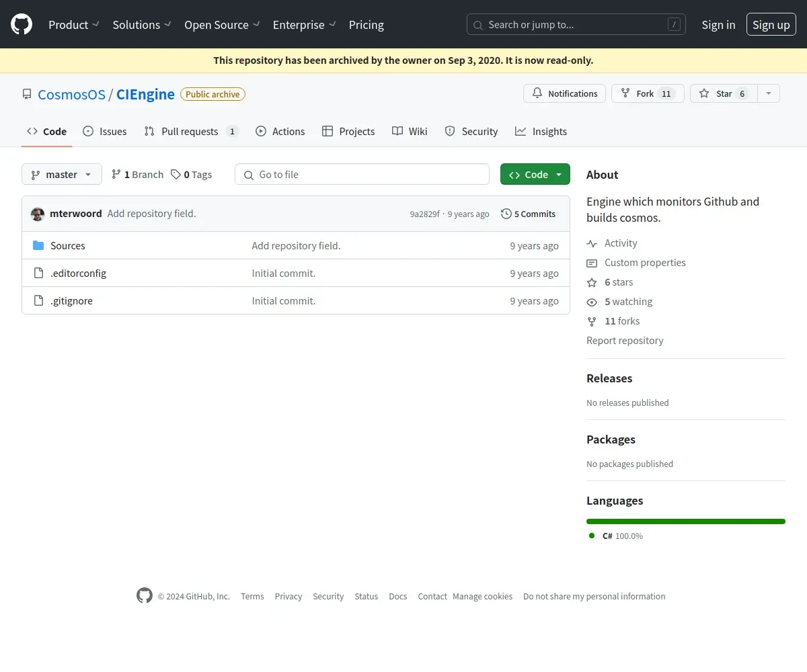Click the .gitignore file icon

(x=38, y=300)
